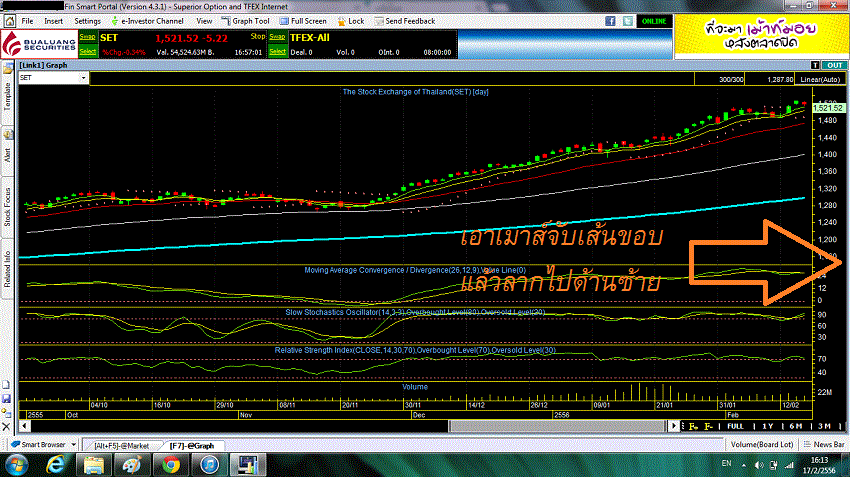Click the Lock toolbar button
Image resolution: width=850 pixels, height=477 pixels.
click(x=351, y=21)
